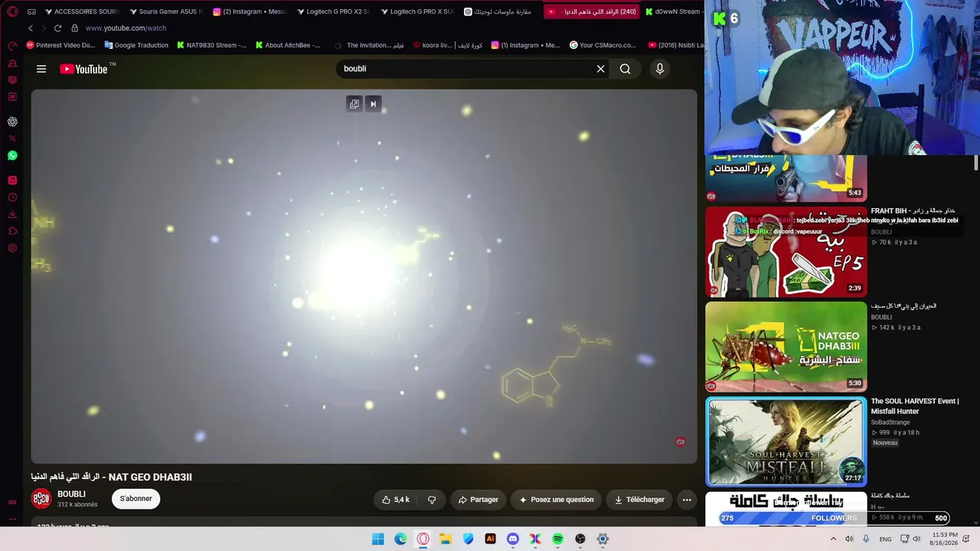Open the Windows Start menu
The image size is (980, 551).
[377, 539]
